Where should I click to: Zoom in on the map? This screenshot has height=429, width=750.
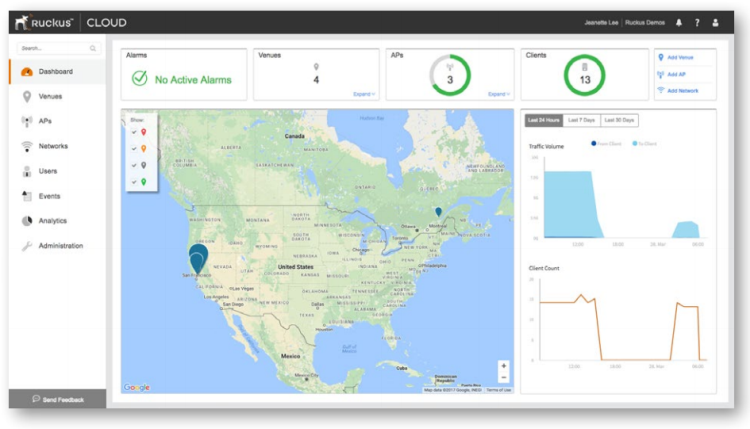click(x=503, y=366)
